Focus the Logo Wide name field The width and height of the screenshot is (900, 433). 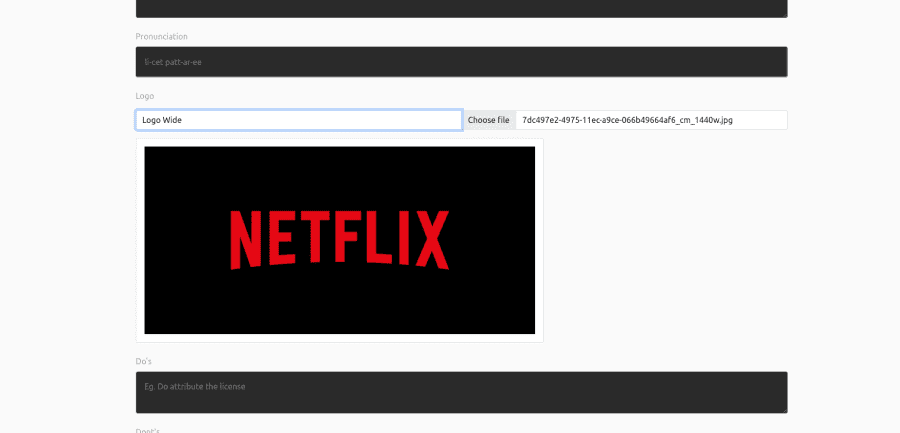tap(299, 120)
